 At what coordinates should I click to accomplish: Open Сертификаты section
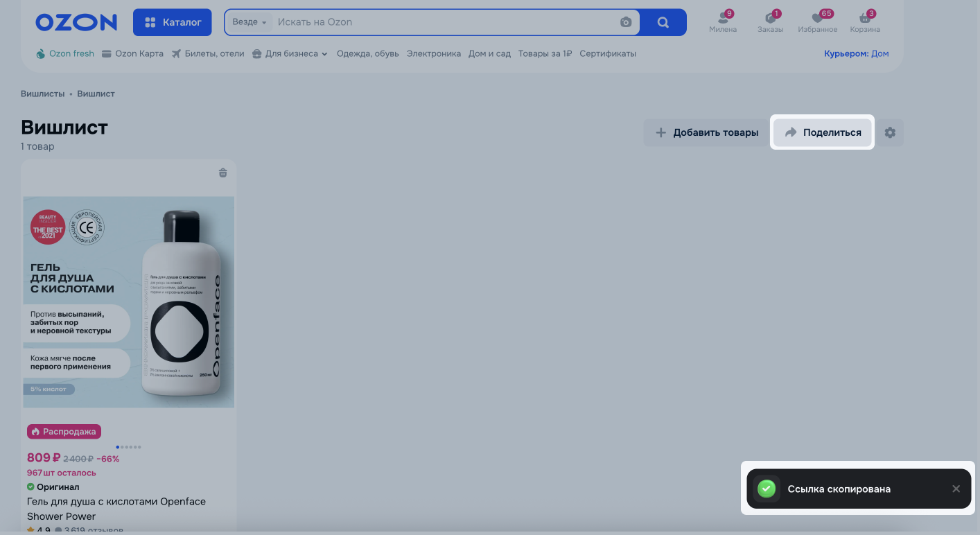(x=608, y=53)
